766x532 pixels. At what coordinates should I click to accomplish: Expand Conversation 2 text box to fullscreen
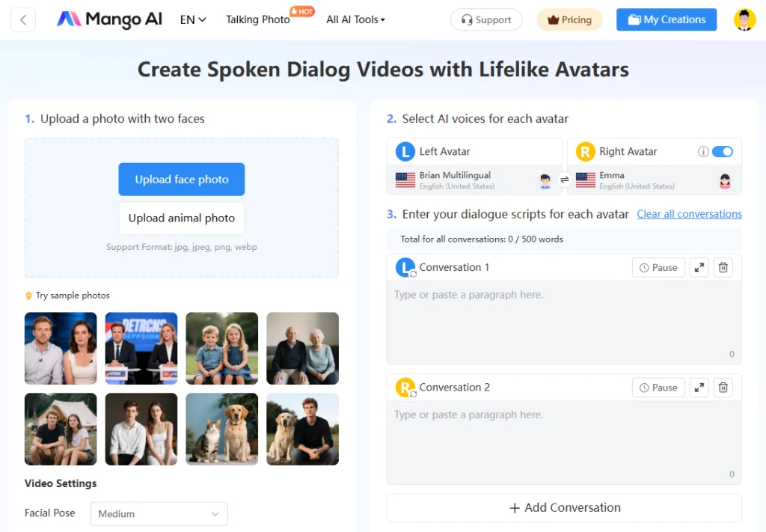pyautogui.click(x=699, y=388)
